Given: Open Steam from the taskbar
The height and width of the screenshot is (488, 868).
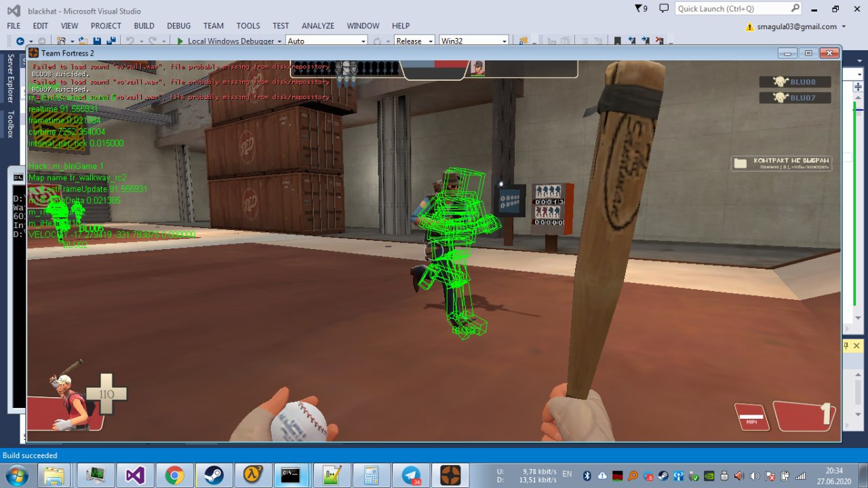Looking at the screenshot, I should [213, 475].
